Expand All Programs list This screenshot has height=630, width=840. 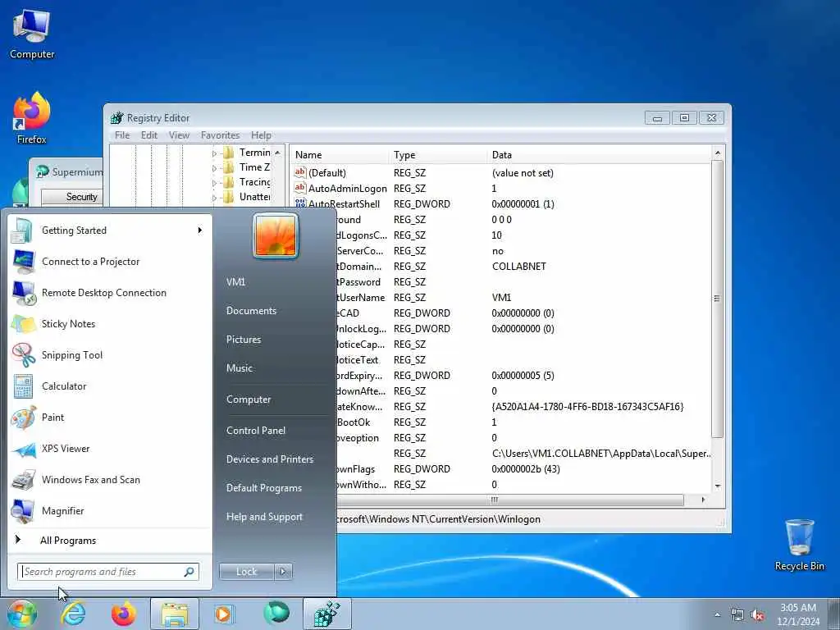[x=68, y=541]
